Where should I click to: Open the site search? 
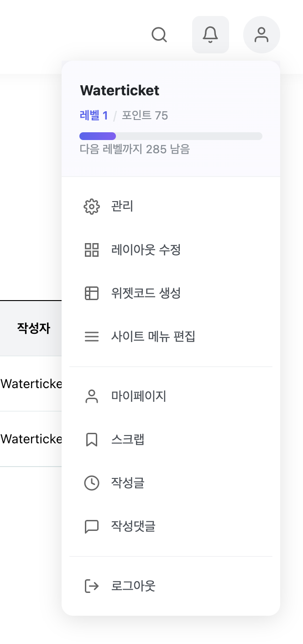point(159,35)
